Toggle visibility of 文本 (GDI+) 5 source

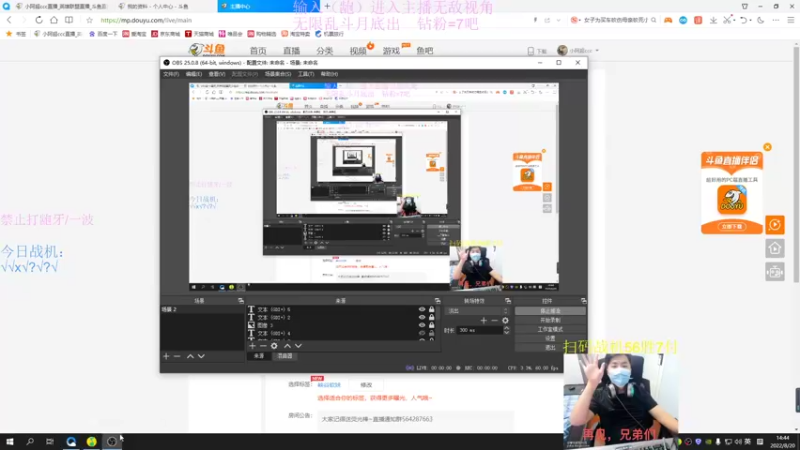point(422,310)
